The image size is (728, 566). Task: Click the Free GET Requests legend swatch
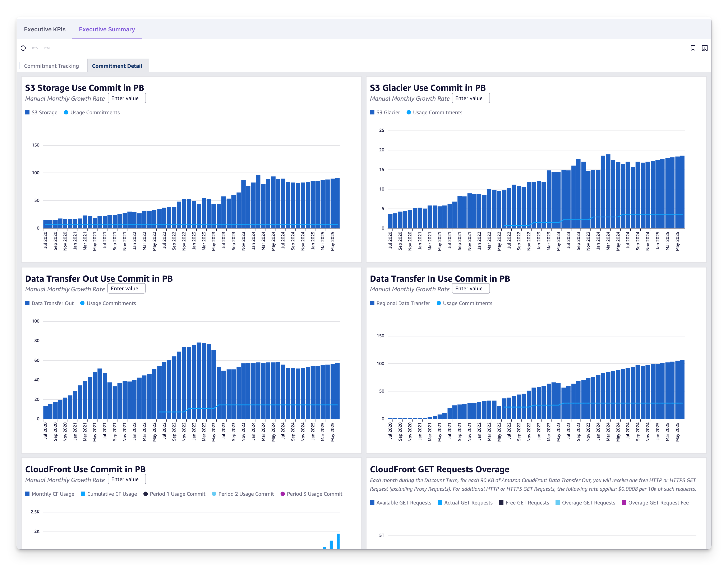pos(501,503)
